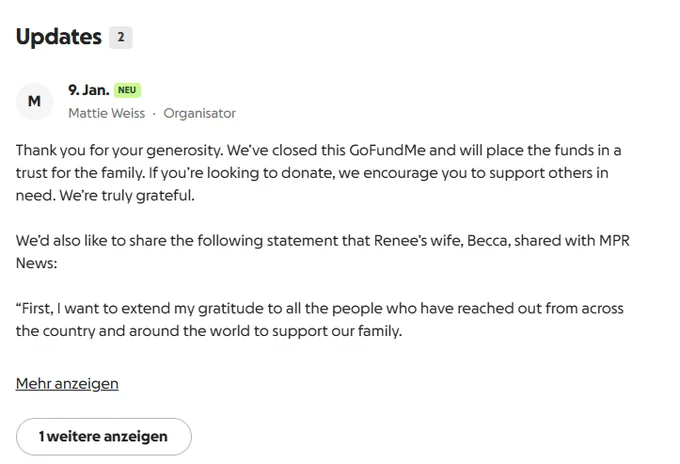Show older updates with 1 weitere anzeigen
Viewport: 680px width, 464px height.
[104, 437]
